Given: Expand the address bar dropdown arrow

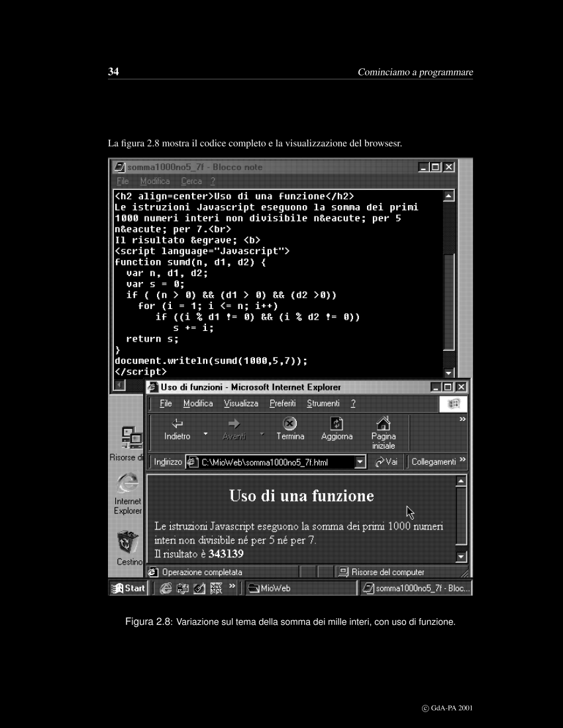Looking at the screenshot, I should click(x=360, y=462).
